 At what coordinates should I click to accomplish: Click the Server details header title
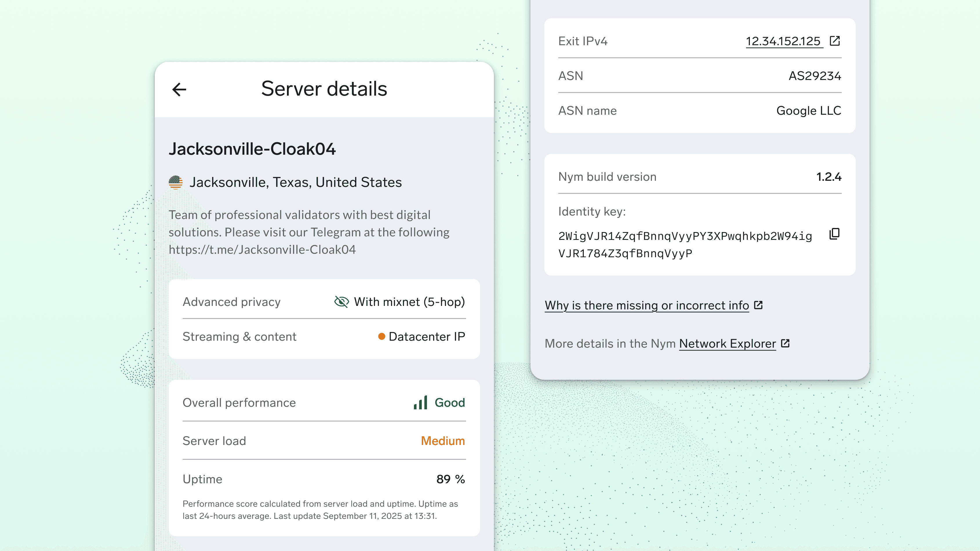coord(324,89)
